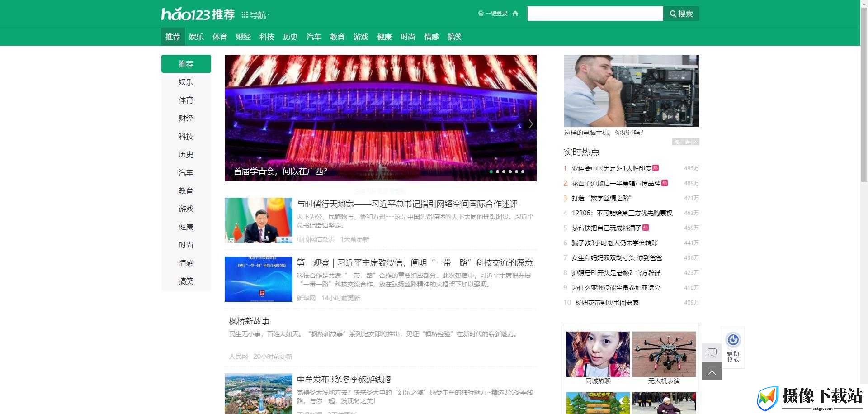Select 游戏 in the left sidebar

186,209
